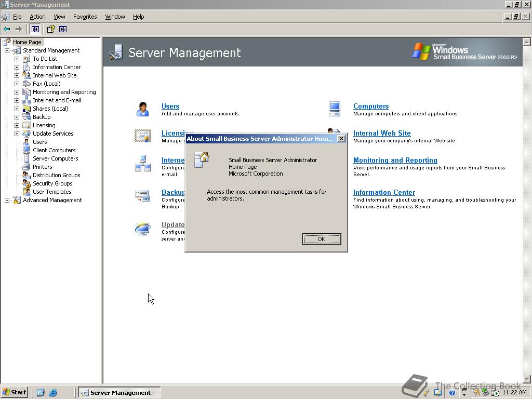Select User Templates in the tree

(52, 192)
